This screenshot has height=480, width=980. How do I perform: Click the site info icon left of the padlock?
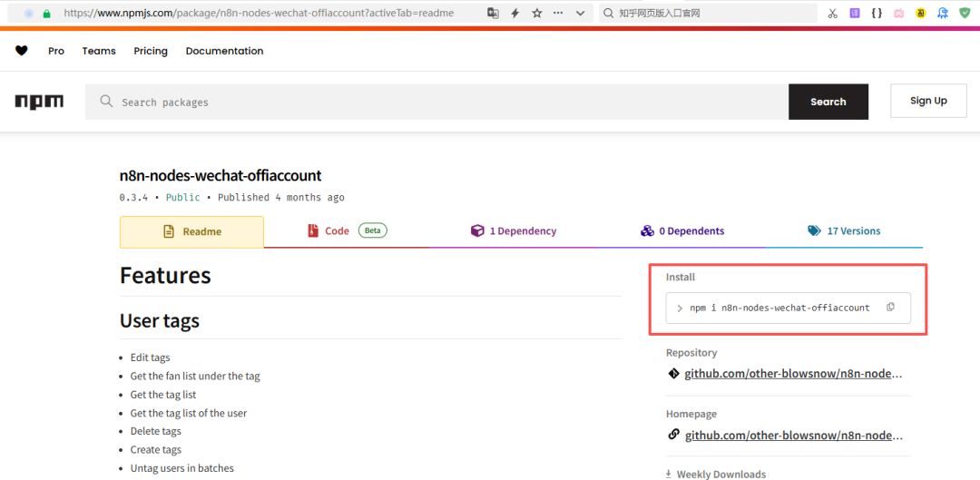(29, 13)
